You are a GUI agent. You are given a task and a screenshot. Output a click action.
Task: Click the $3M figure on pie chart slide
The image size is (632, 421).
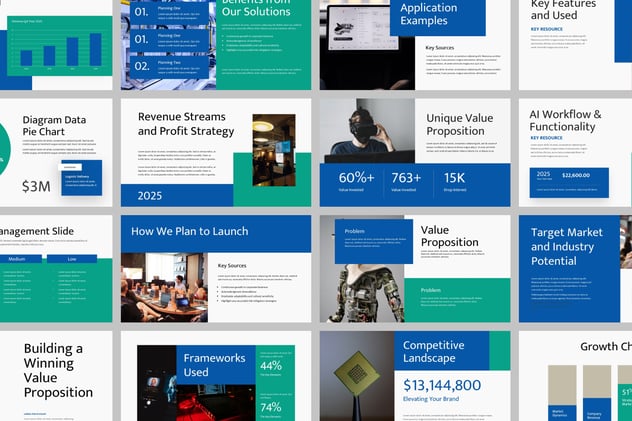pos(37,186)
